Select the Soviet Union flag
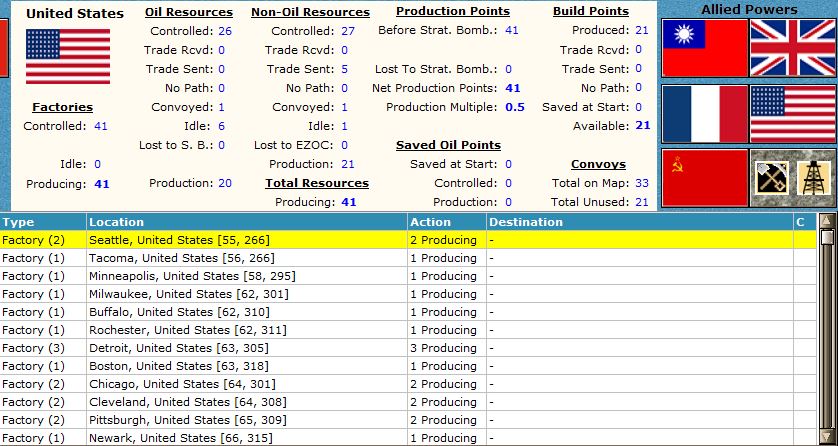The width and height of the screenshot is (838, 446). point(704,178)
